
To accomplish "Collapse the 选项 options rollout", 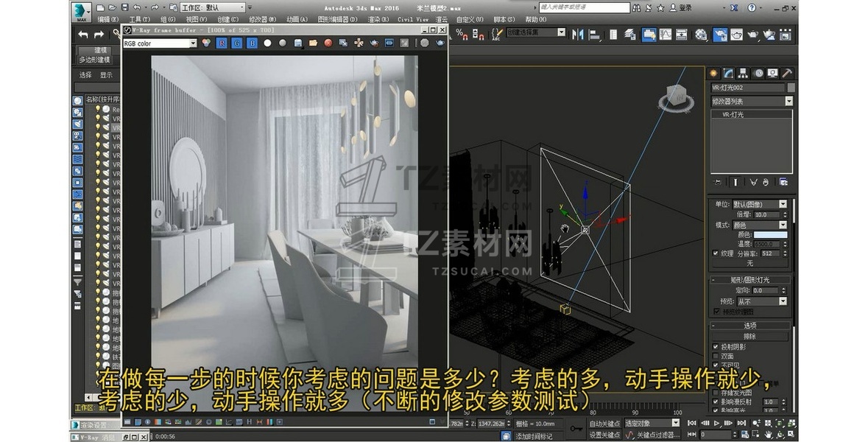I will coord(750,326).
